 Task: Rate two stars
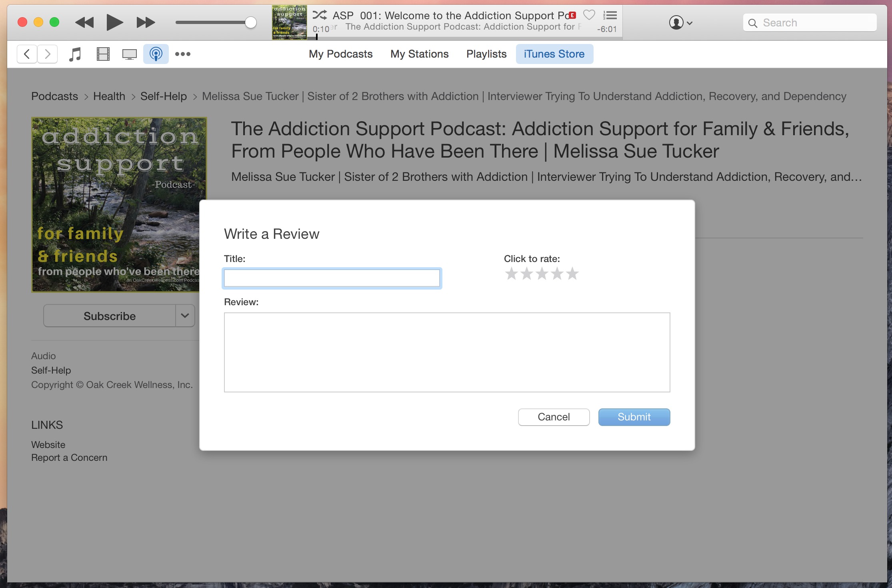(527, 274)
